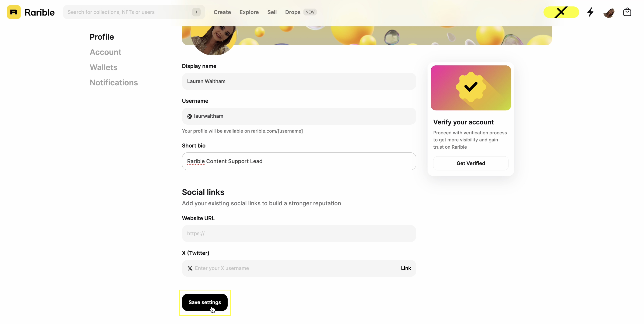Click Link beside X username field
This screenshot has width=644, height=324.
click(406, 268)
